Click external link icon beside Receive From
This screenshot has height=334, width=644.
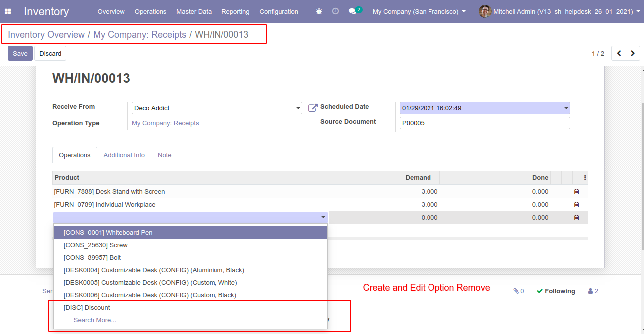point(313,108)
